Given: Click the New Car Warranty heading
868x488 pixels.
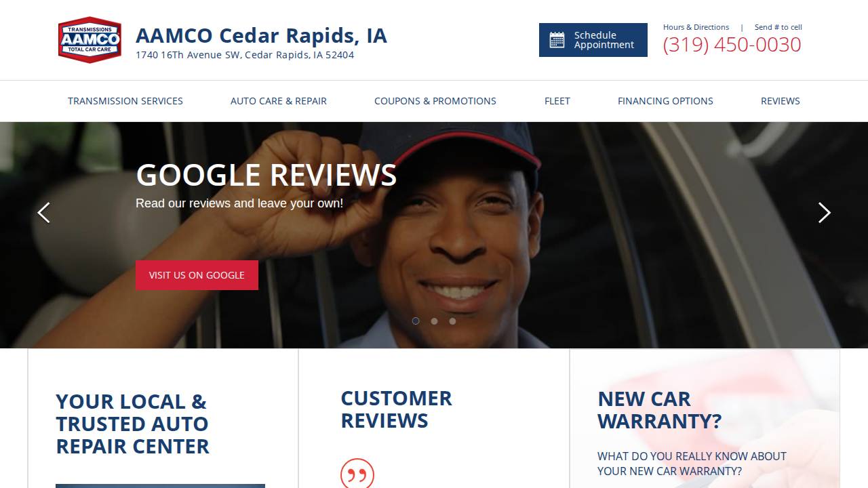Looking at the screenshot, I should (x=660, y=410).
